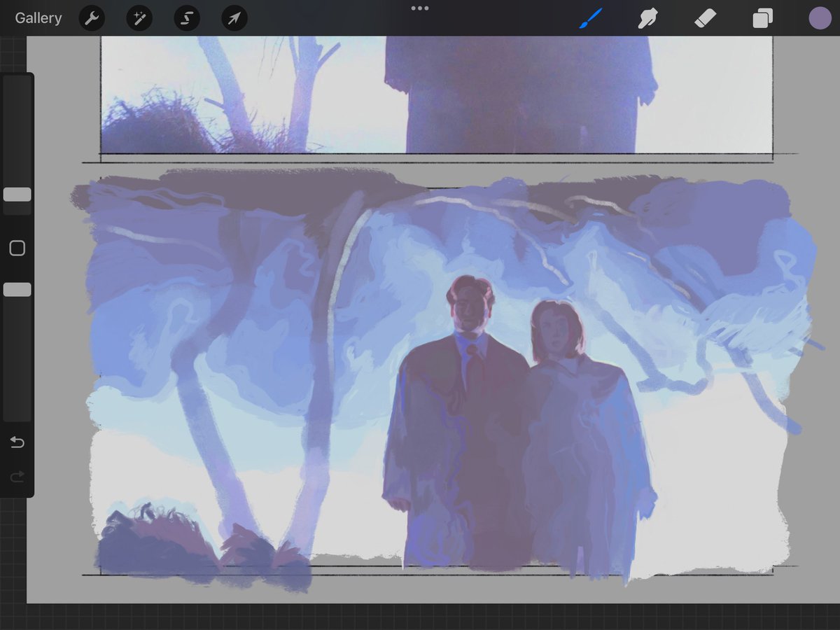Tap the square modify button in sidebar
The width and height of the screenshot is (840, 630).
coord(17,248)
